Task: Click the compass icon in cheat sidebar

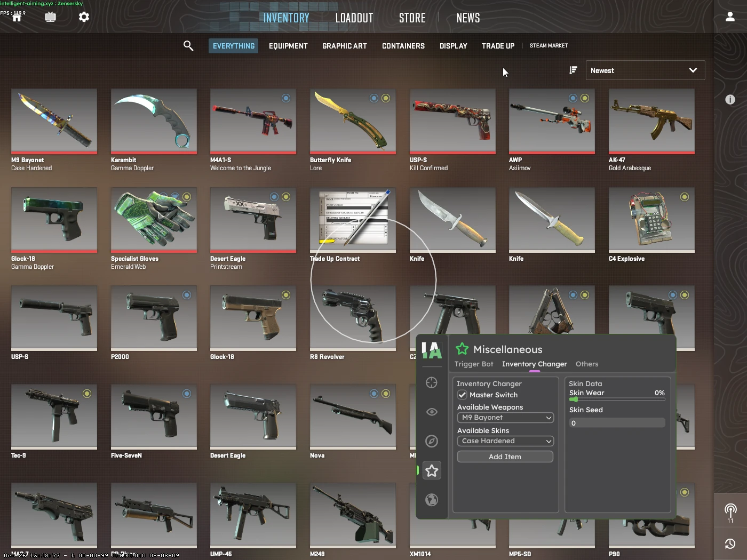Action: tap(432, 441)
